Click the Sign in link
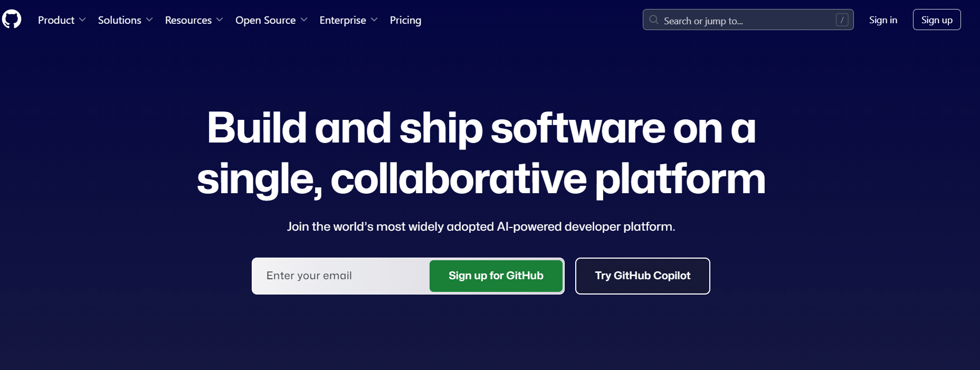This screenshot has width=980, height=370. point(883,20)
